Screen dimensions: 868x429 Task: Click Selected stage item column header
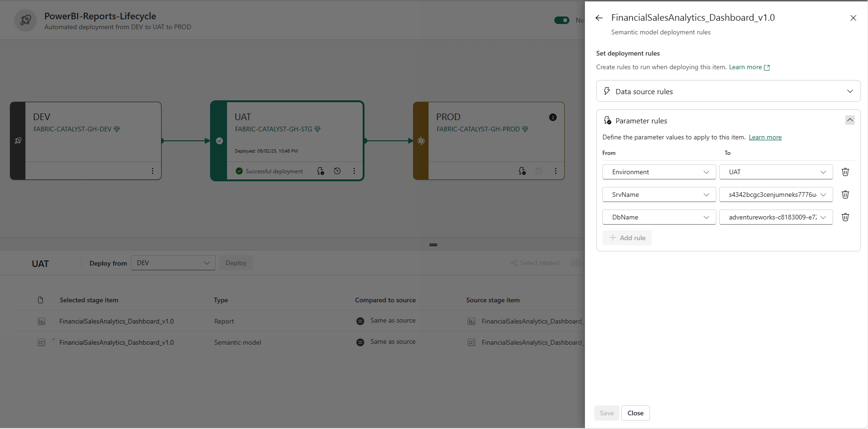(x=89, y=300)
